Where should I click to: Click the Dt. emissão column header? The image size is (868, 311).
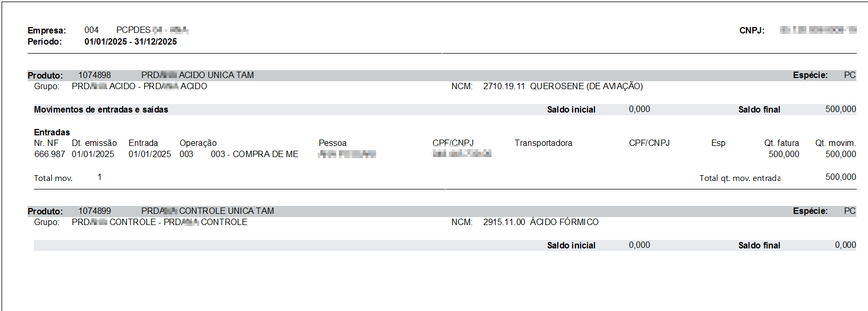(94, 143)
